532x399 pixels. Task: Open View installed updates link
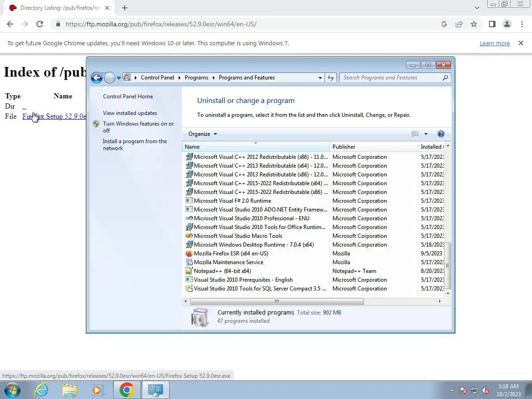tap(130, 113)
